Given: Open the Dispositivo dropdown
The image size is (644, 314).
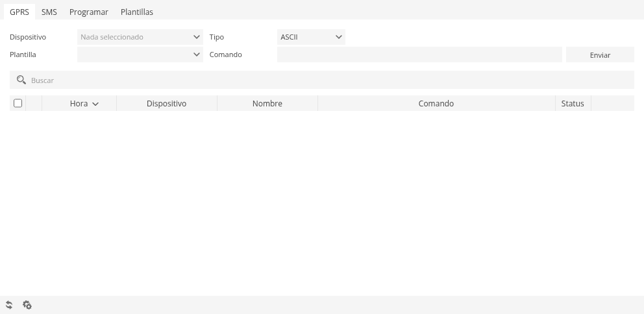Looking at the screenshot, I should point(140,37).
